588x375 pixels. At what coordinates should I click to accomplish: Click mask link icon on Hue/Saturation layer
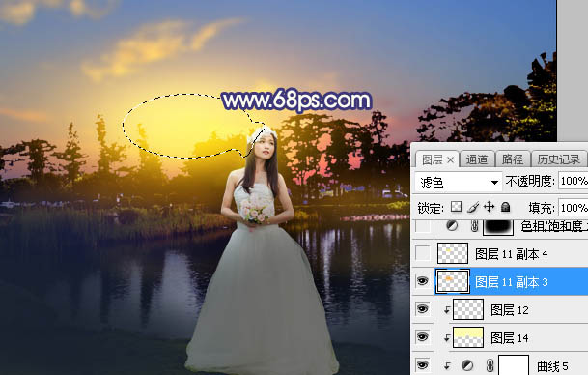click(474, 226)
